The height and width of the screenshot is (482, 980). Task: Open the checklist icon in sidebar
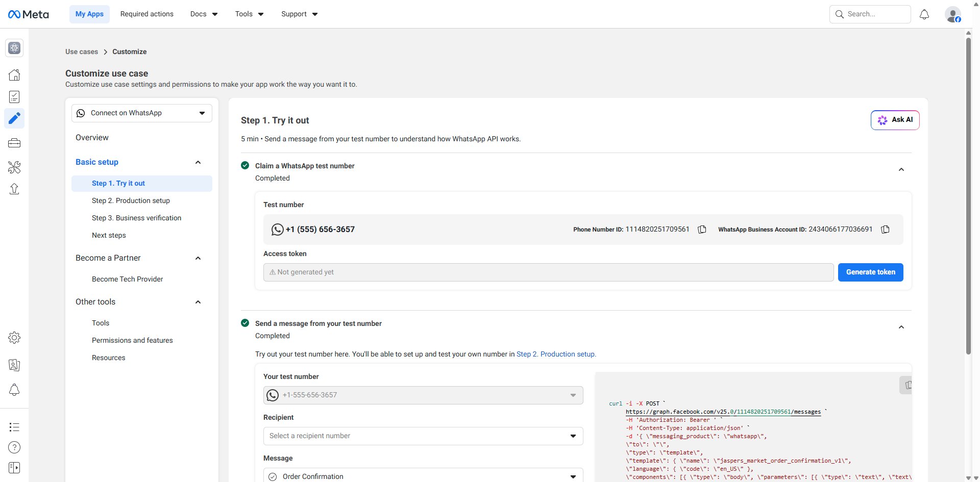pyautogui.click(x=14, y=97)
